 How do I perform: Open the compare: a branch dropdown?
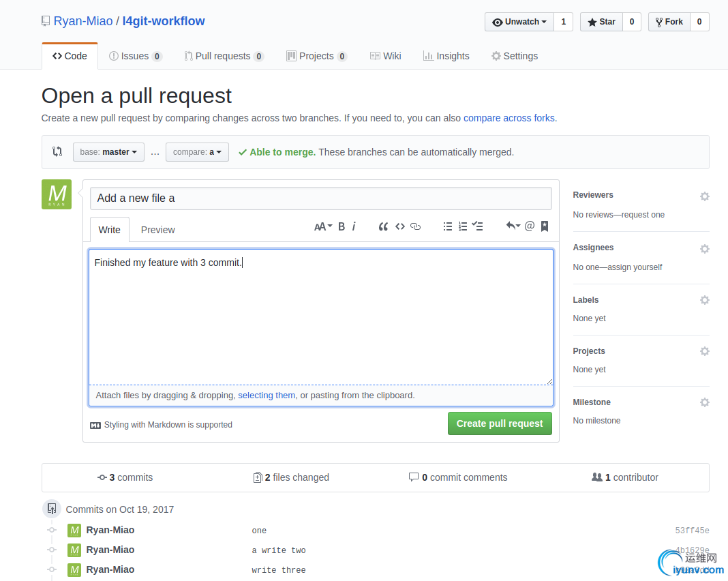click(197, 152)
